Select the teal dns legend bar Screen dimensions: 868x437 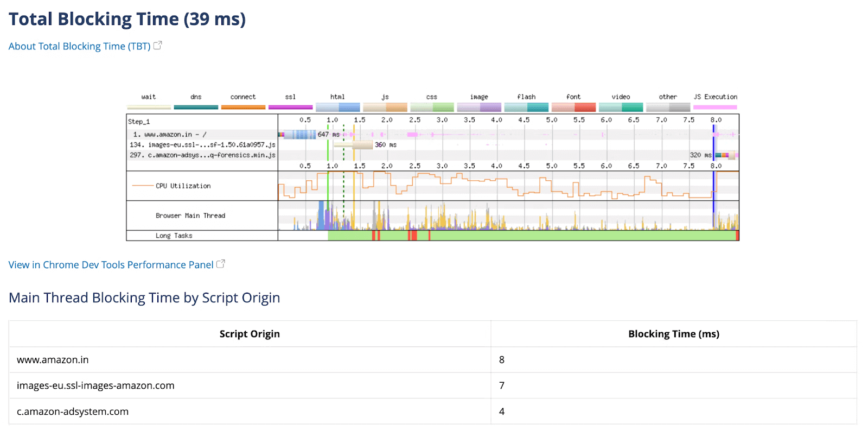(196, 107)
